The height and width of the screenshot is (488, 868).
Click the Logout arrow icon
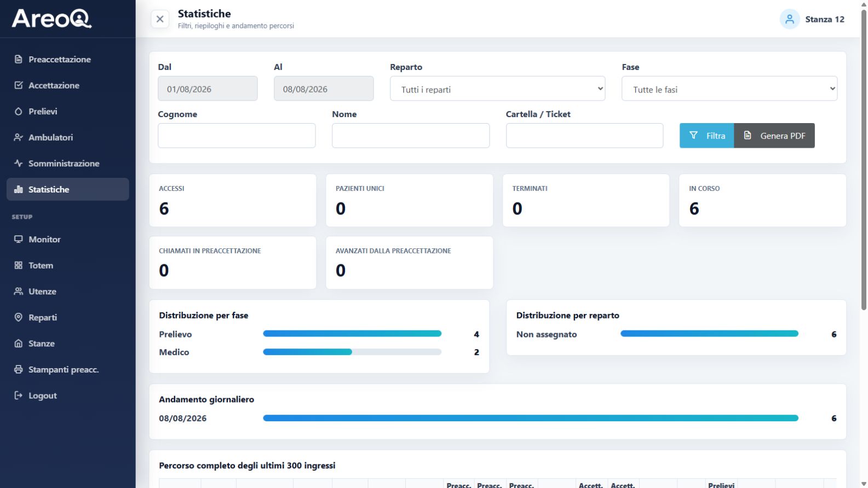coord(18,396)
